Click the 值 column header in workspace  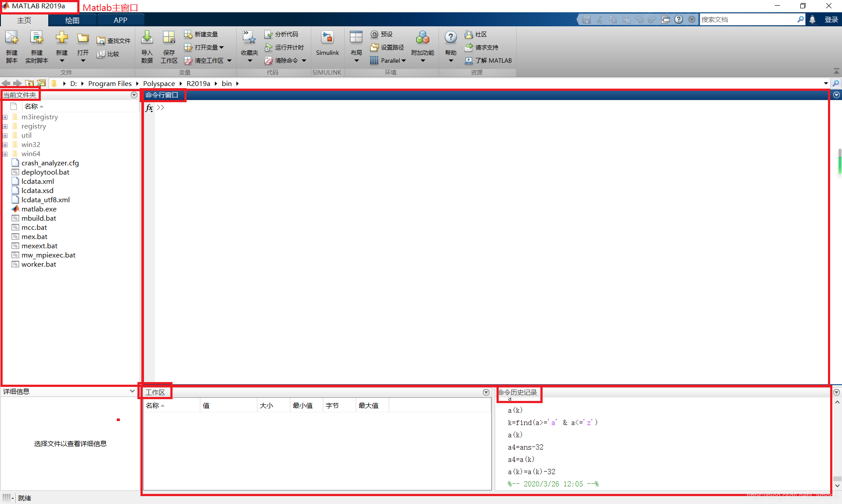(228, 406)
